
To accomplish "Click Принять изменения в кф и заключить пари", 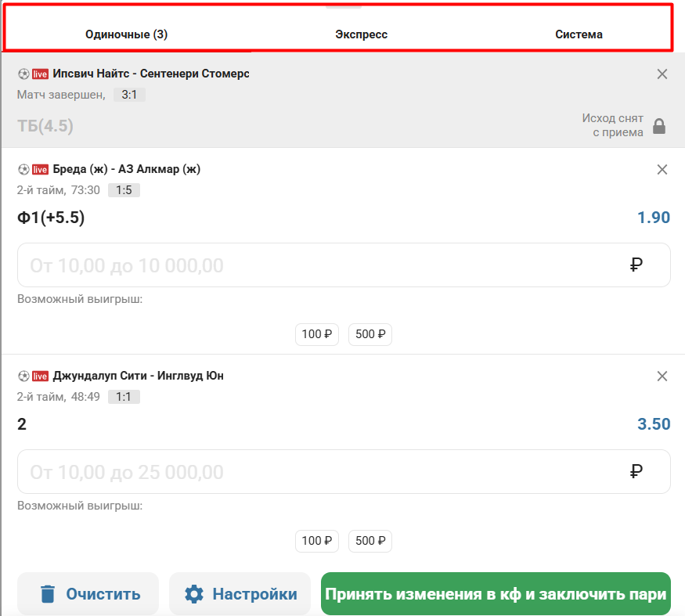I will click(496, 594).
